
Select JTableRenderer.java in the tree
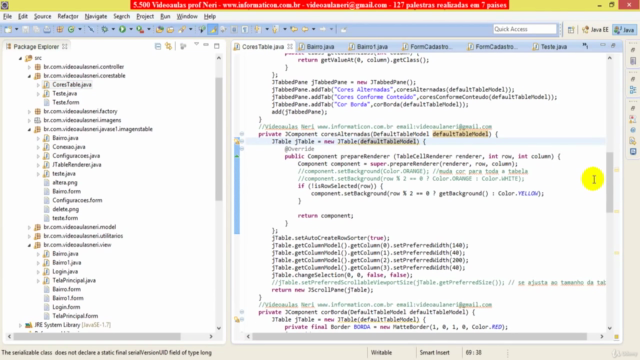77,165
